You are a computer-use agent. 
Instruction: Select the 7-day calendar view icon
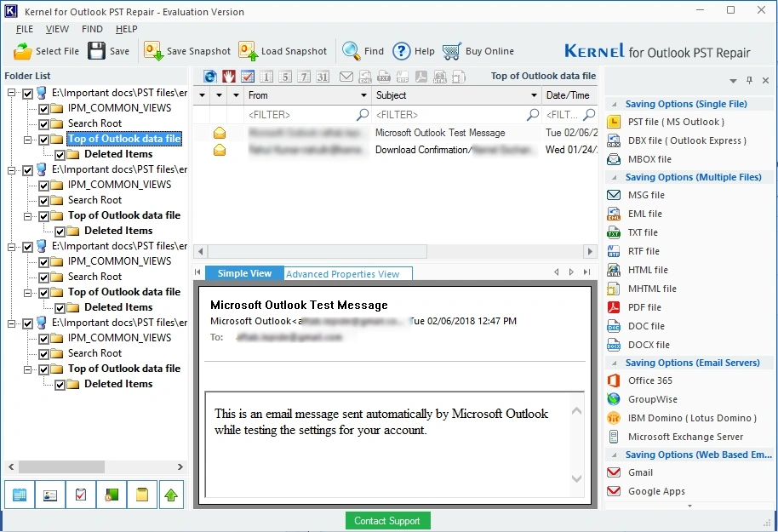pyautogui.click(x=304, y=77)
